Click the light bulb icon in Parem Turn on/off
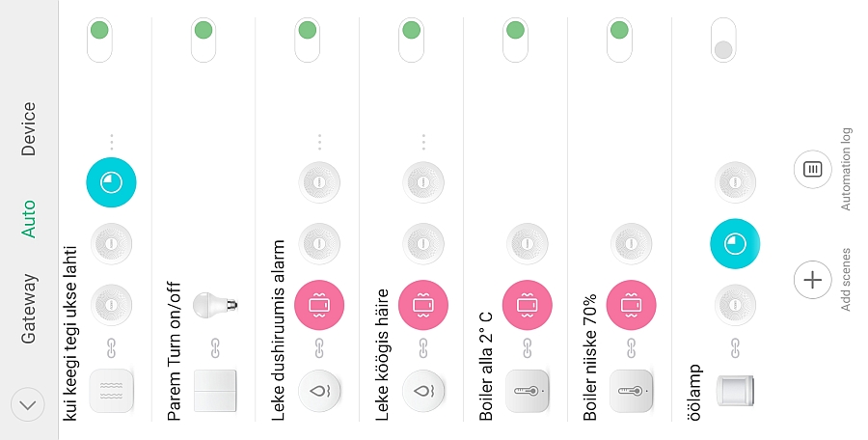 (x=215, y=304)
